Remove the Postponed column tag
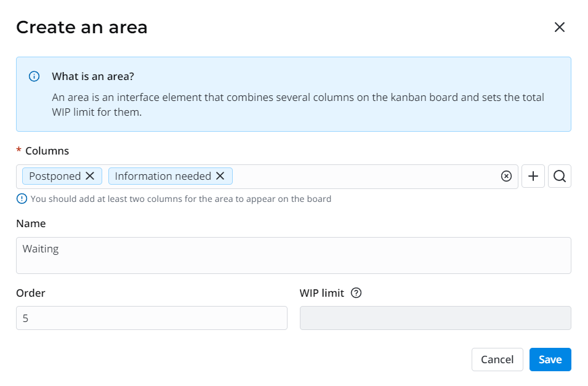Viewport: 588px width, 386px height. [x=90, y=176]
